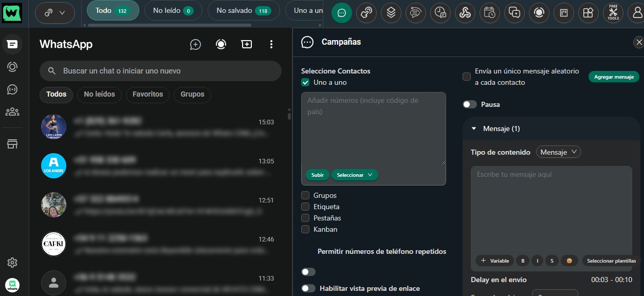Start a new chat with the plus-bubble icon

(195, 44)
